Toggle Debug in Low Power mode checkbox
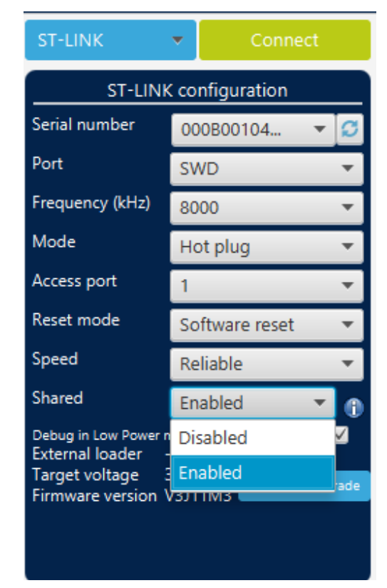The height and width of the screenshot is (588, 387). click(341, 435)
